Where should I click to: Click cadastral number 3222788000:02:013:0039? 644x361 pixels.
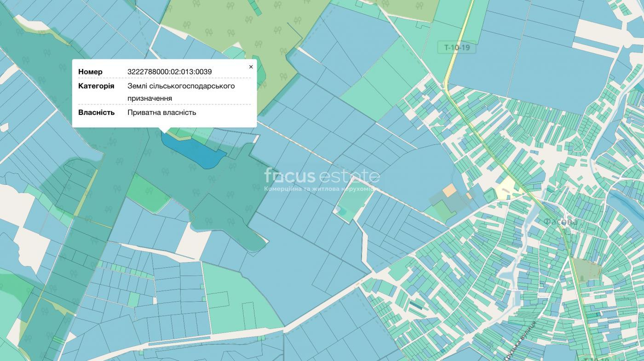[170, 72]
